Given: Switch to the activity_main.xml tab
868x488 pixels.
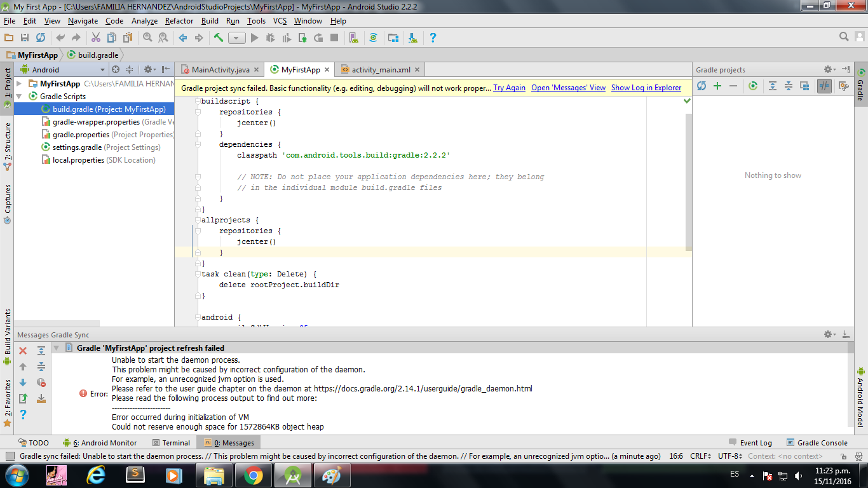Looking at the screenshot, I should pyautogui.click(x=381, y=69).
